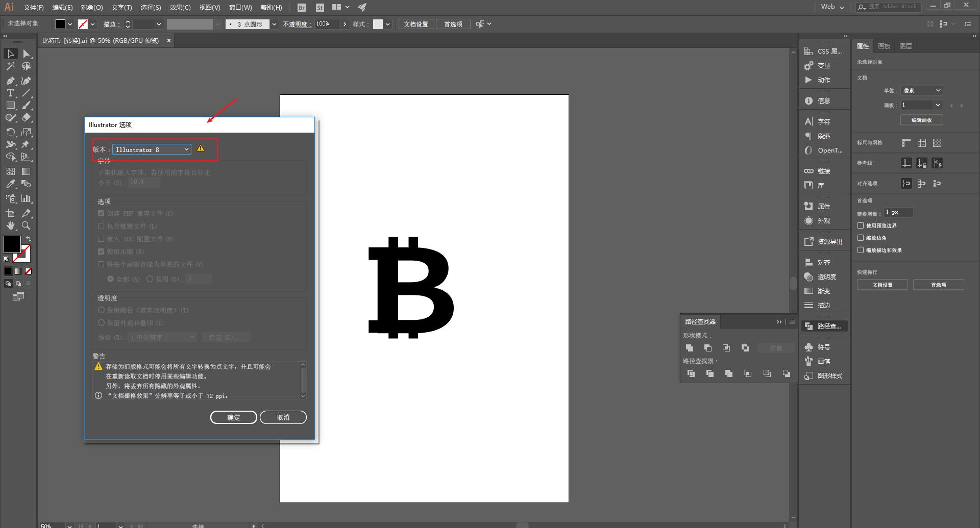The image size is (980, 528).
Task: Enable the Use Preview Bounds checkbox
Action: (861, 225)
